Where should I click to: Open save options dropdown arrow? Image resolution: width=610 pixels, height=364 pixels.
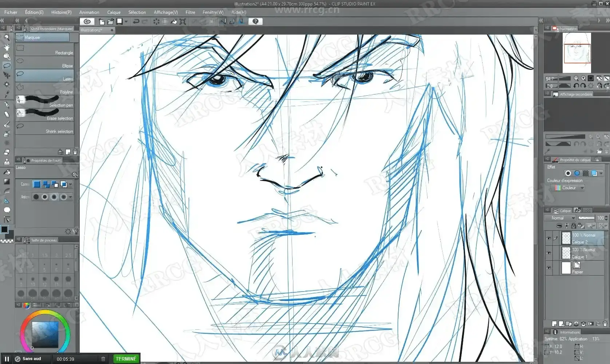pyautogui.click(x=126, y=21)
